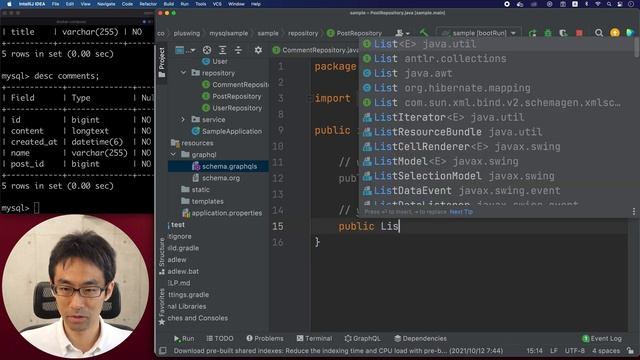This screenshot has height=360, width=640.
Task: Choose ListDataEvent completion suggestion
Action: (x=496, y=191)
